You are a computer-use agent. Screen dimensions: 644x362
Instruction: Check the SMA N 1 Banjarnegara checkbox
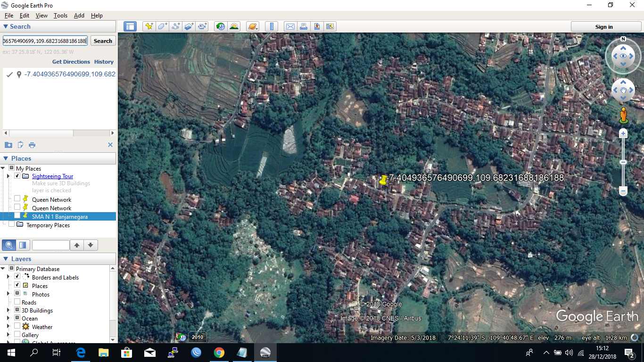point(17,216)
